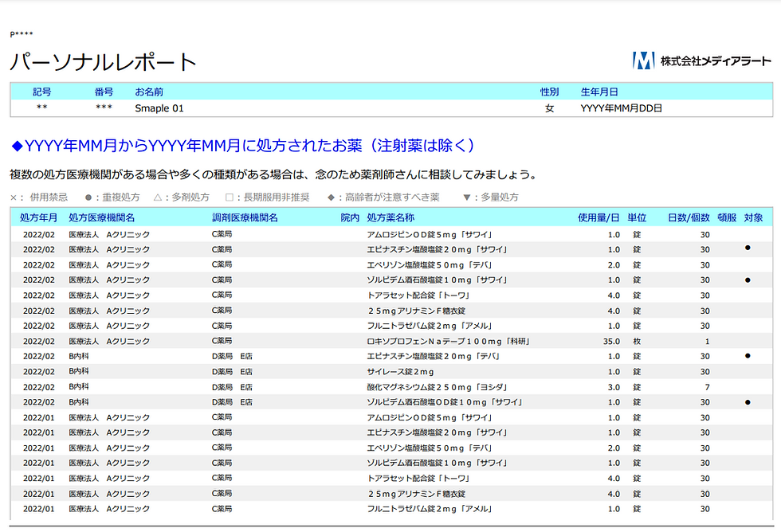
Task: Click the duplicate dot for ゾルピデム酒石酸塩錠「サワイ」 2022/02
Action: click(x=748, y=280)
